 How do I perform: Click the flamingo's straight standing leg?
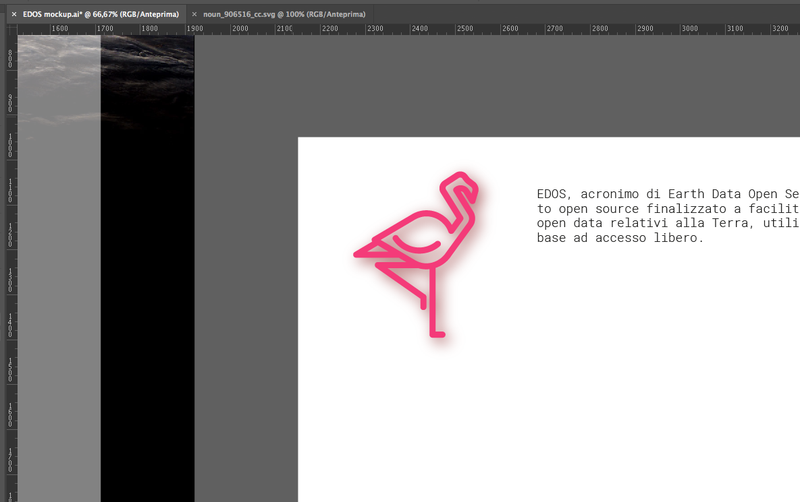click(432, 300)
